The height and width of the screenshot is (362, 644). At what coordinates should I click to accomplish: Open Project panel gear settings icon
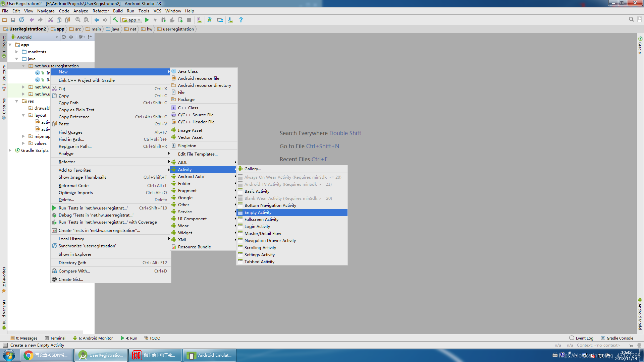pyautogui.click(x=82, y=37)
